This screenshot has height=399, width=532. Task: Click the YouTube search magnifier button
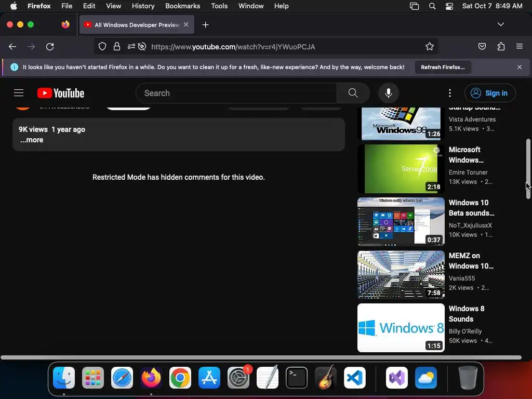click(353, 93)
